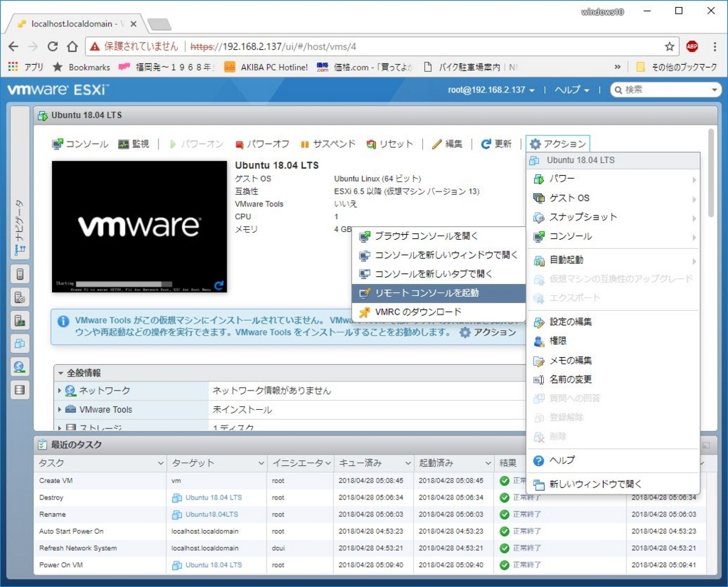The image size is (728, 587).
Task: Open root@192.168.2.137 user dropdown
Action: tap(491, 90)
